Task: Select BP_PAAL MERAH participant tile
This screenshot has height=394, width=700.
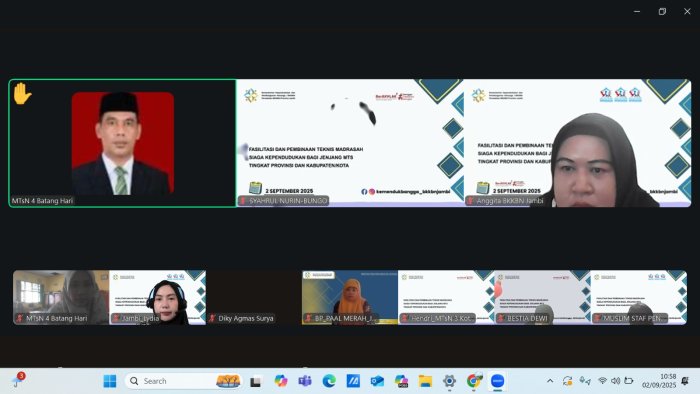Action: (350, 297)
